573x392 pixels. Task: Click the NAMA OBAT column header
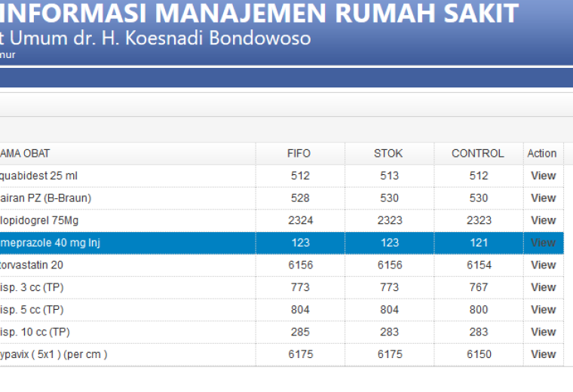(127, 154)
